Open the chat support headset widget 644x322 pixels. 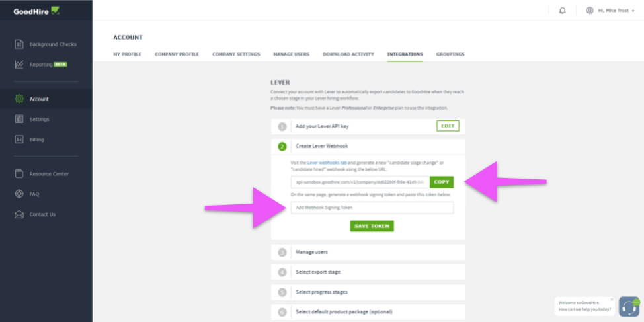[629, 306]
